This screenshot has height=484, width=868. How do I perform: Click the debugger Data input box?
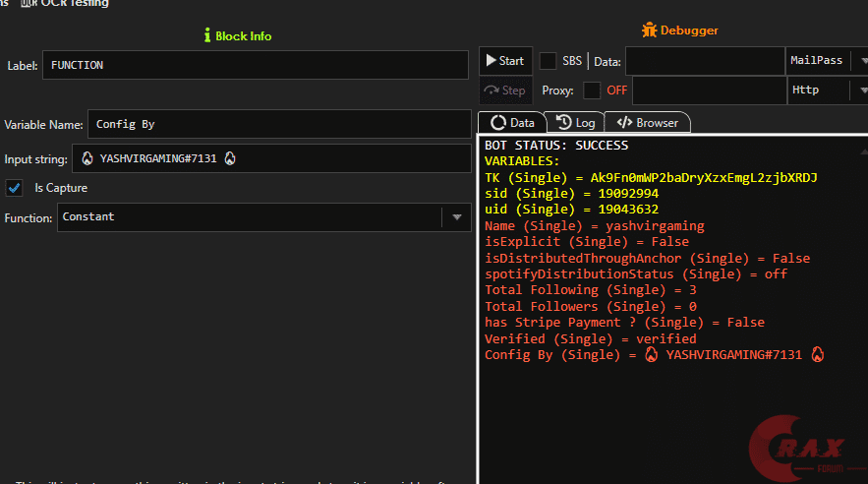click(x=704, y=61)
